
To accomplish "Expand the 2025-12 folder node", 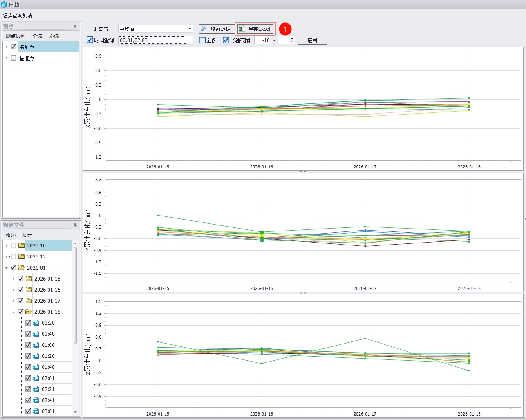I will [x=6, y=257].
